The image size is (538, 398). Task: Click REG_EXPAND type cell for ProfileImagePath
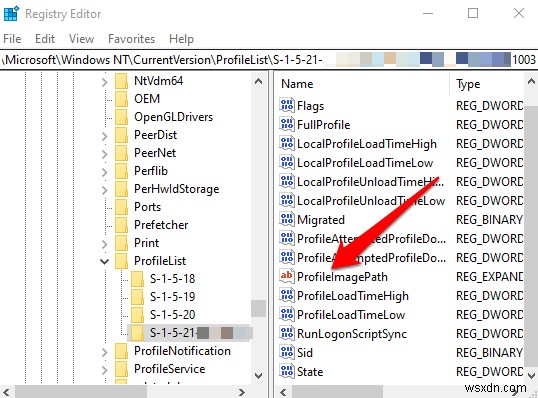click(490, 277)
